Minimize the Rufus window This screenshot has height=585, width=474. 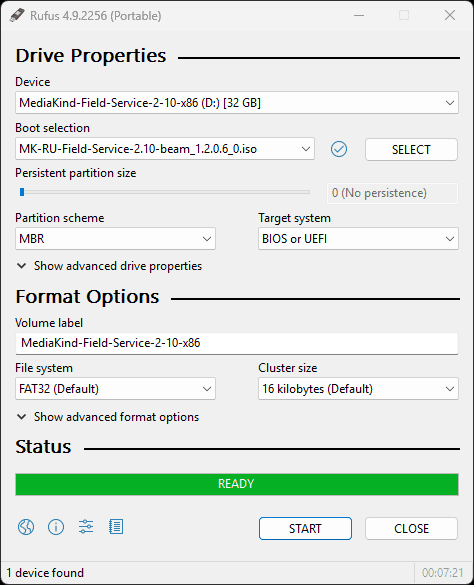coord(359,15)
